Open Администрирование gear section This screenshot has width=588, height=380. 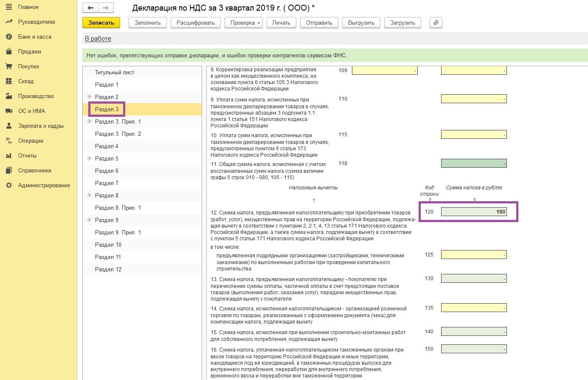[x=44, y=186]
